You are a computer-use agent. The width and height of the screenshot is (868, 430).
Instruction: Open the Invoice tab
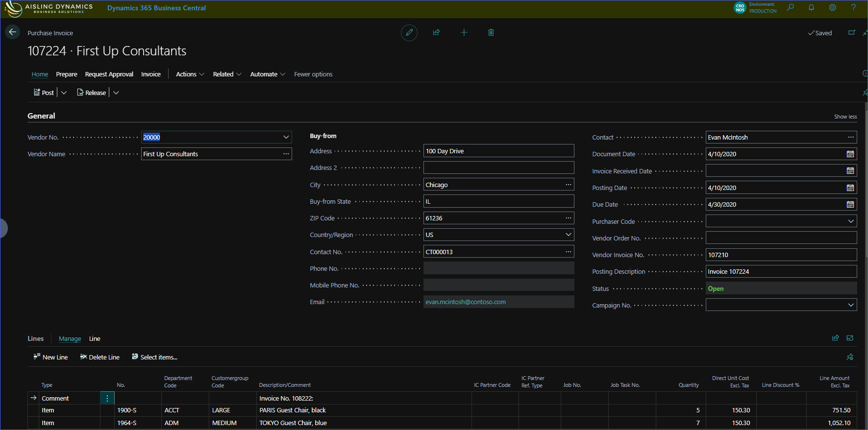pyautogui.click(x=151, y=74)
